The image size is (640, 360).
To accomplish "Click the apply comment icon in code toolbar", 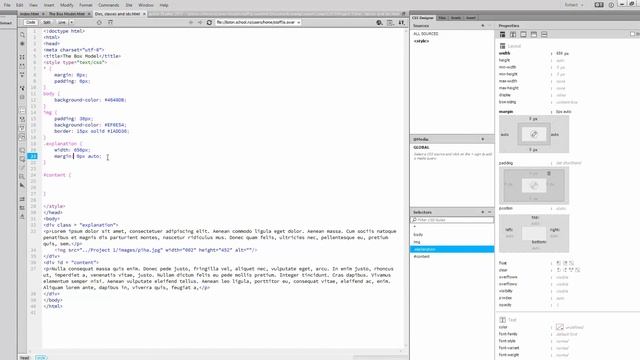I will click(x=22, y=151).
